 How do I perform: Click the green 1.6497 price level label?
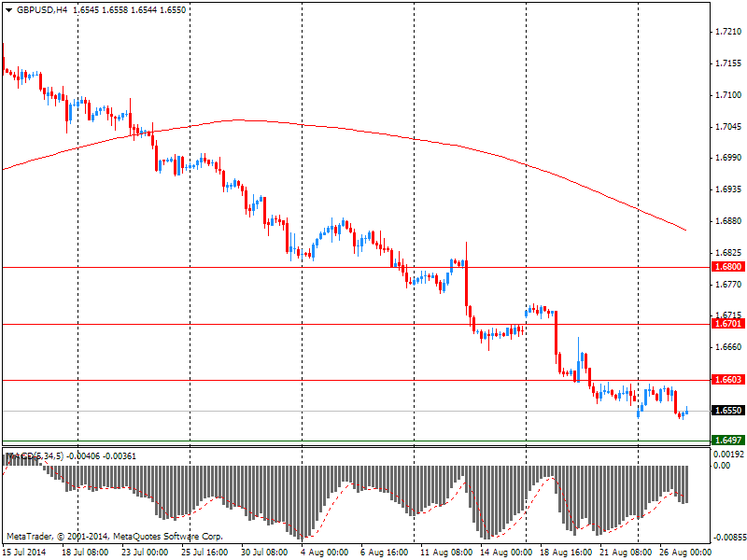(x=728, y=440)
